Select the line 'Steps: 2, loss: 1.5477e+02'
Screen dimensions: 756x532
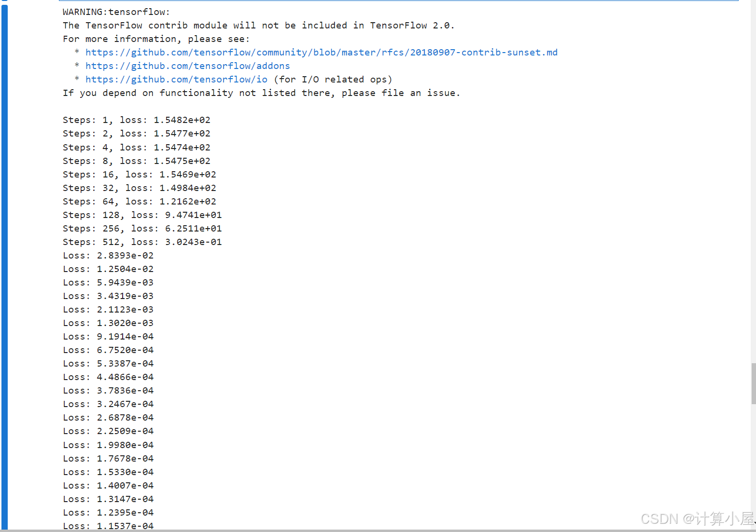click(x=137, y=134)
